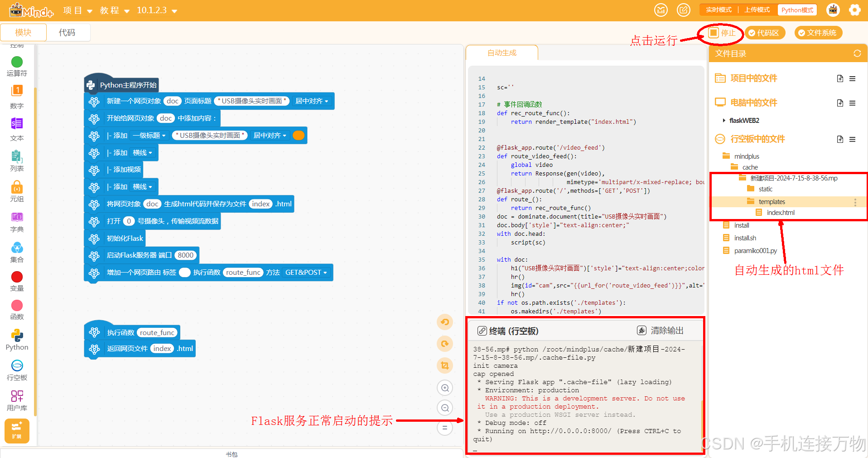
Task: Redo the last workspace action
Action: [445, 344]
